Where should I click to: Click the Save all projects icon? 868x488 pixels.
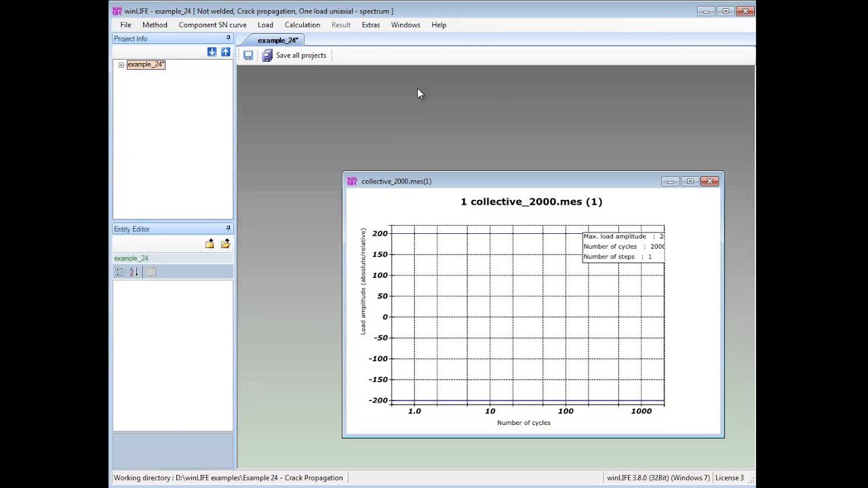click(x=267, y=56)
